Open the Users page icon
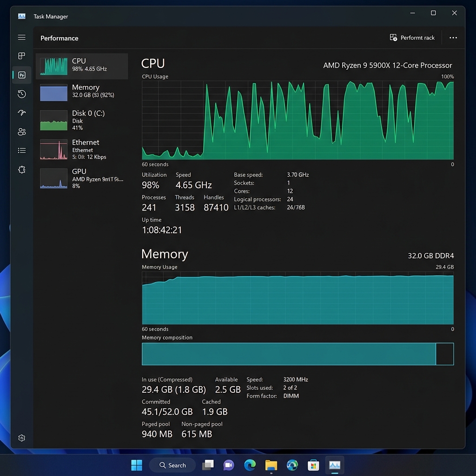This screenshot has width=476, height=476. [21, 132]
